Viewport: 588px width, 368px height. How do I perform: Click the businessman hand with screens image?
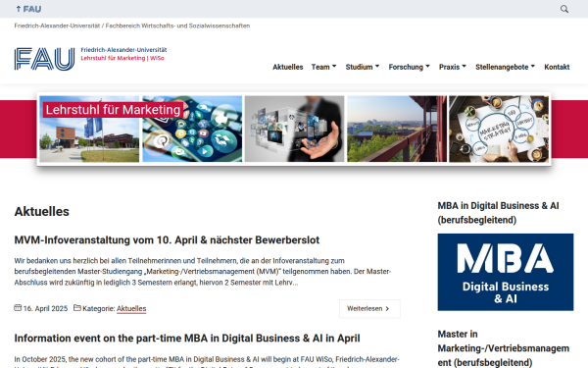(294, 129)
